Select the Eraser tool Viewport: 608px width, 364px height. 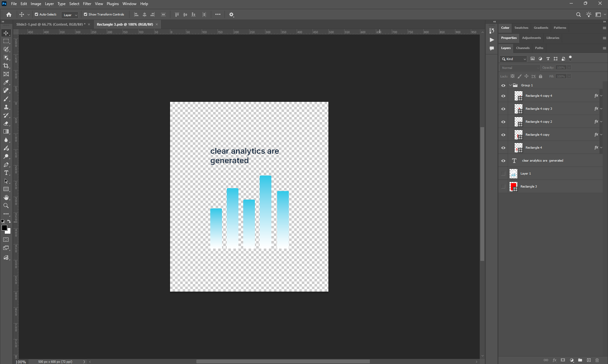(6, 123)
